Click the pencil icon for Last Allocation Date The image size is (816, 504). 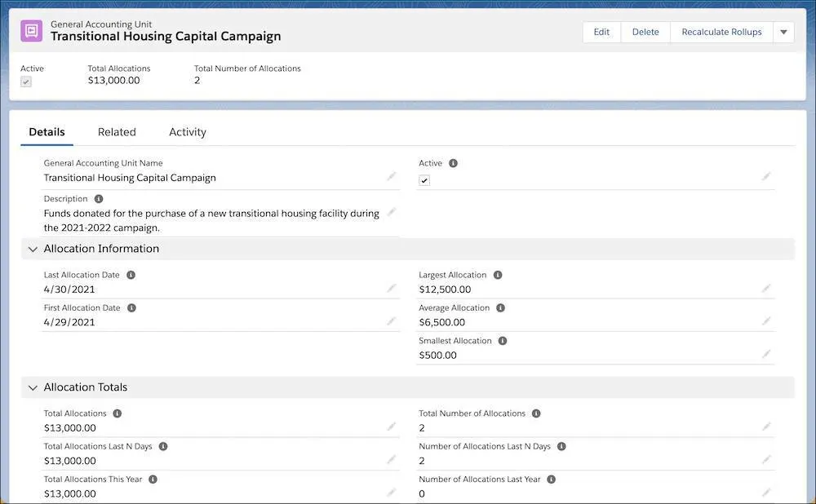point(392,288)
